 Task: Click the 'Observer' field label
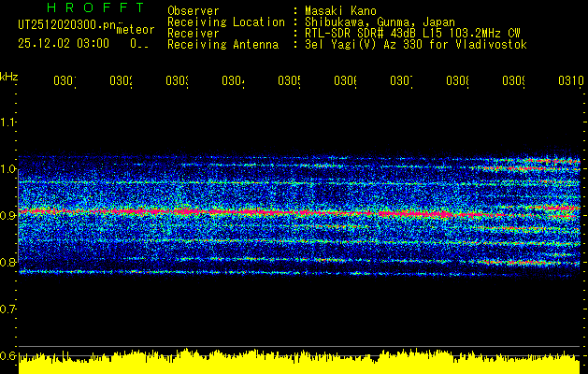(194, 10)
